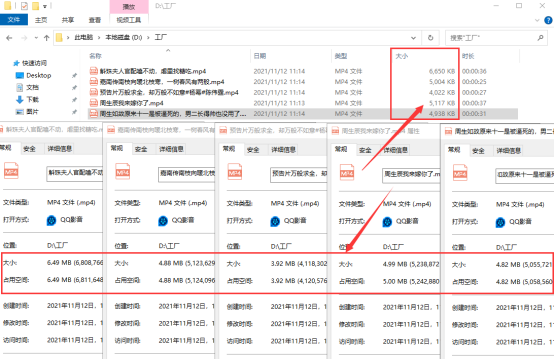Click filename field in the 4.82 MB properties dialog
The height and width of the screenshot is (360, 554).
coord(524,175)
